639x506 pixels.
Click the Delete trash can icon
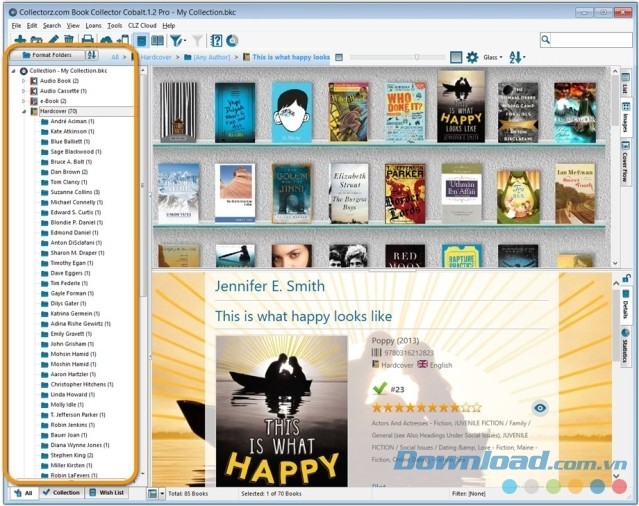coord(67,40)
